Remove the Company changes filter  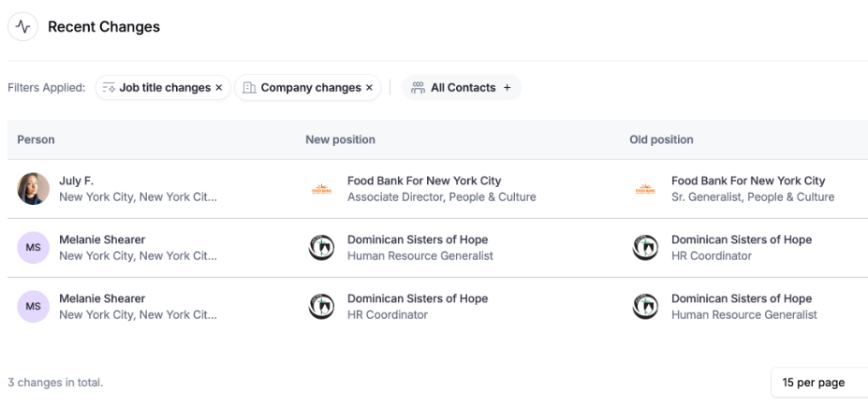point(369,87)
